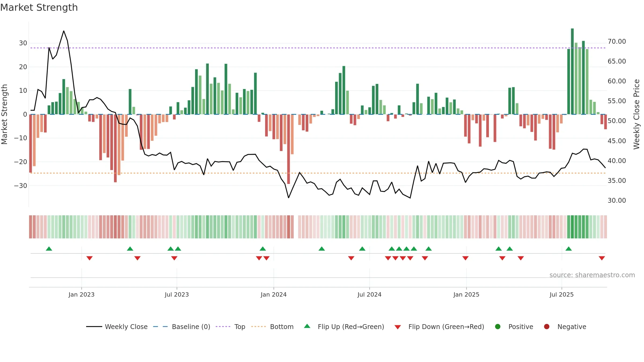Viewport: 644px width, 362px height.
Task: Click the Jul 2025 x-axis label
Action: tap(562, 294)
